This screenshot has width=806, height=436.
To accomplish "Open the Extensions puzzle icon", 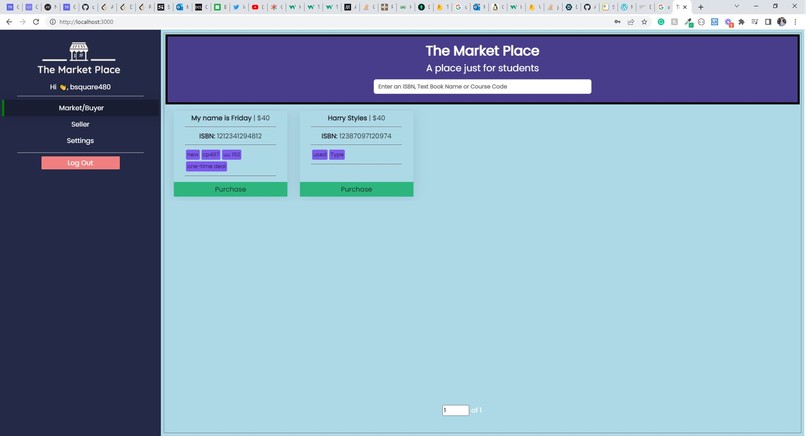I will pyautogui.click(x=741, y=22).
